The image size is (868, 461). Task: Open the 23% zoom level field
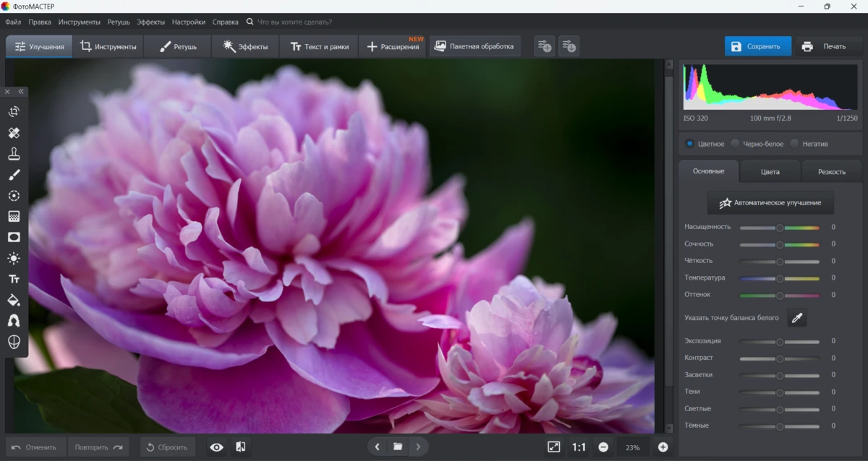[633, 448]
